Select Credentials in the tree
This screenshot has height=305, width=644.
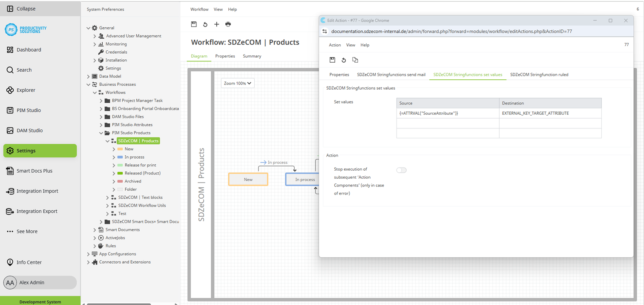click(116, 52)
